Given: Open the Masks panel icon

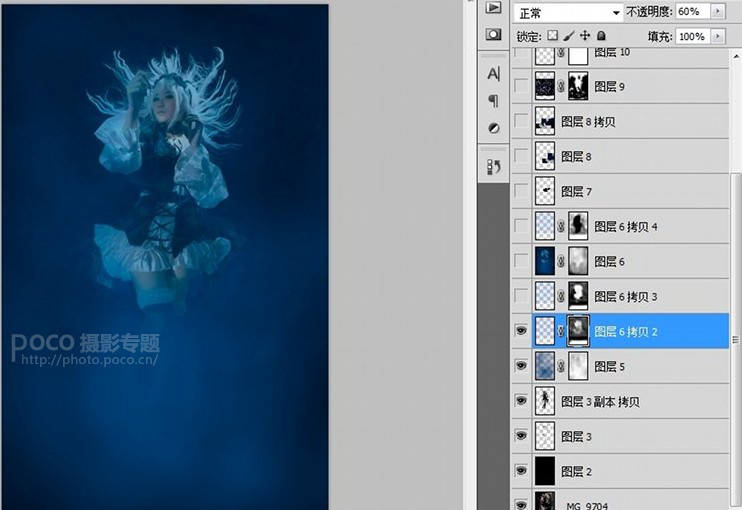Looking at the screenshot, I should pos(493,35).
